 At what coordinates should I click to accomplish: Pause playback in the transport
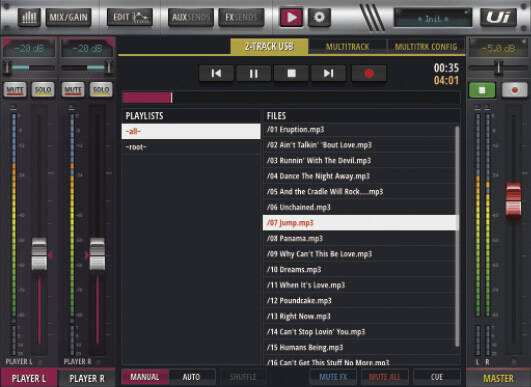click(254, 73)
